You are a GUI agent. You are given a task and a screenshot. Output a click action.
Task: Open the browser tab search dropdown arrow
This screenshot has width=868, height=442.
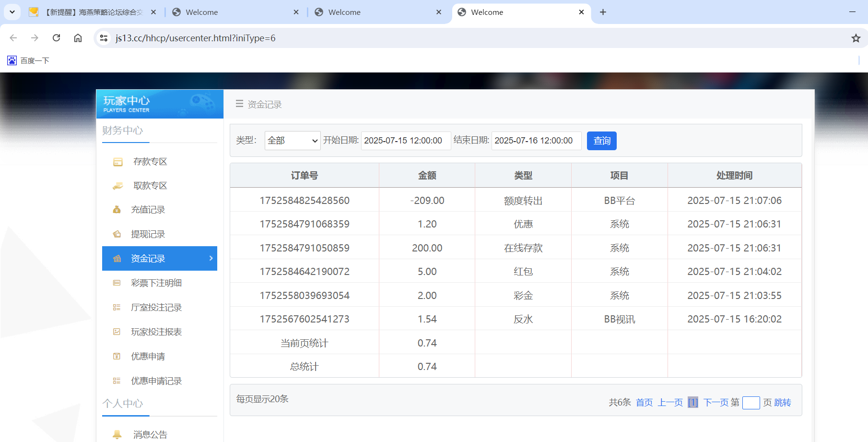(x=12, y=12)
